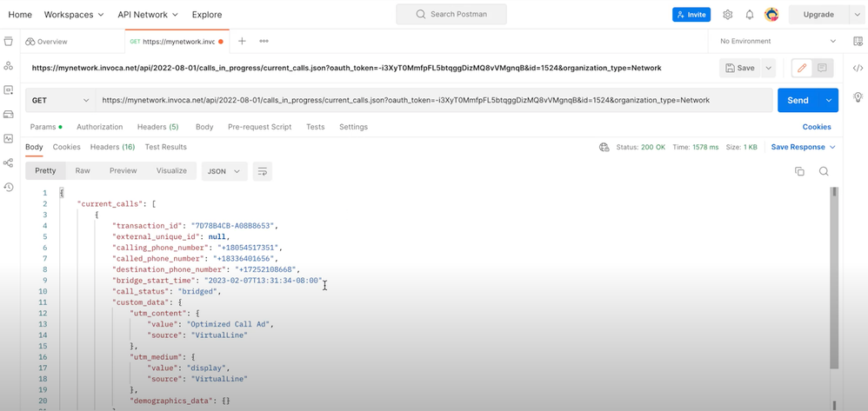868x411 pixels.
Task: Open Collections in the left sidebar
Action: 9,42
